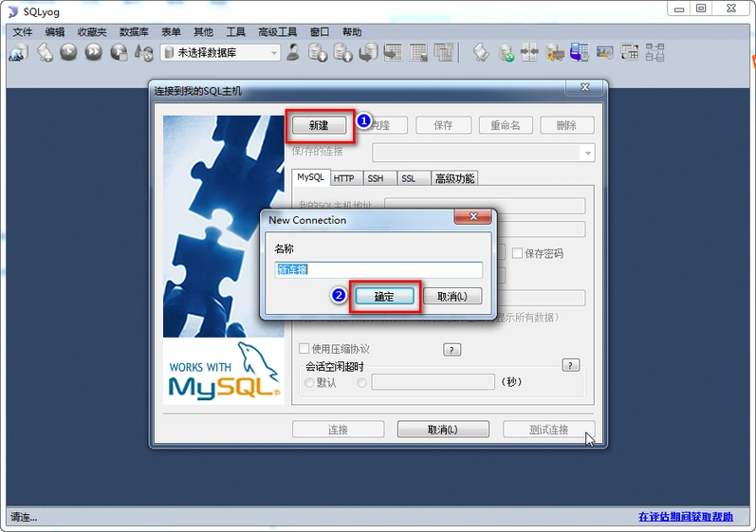Image resolution: width=756 pixels, height=532 pixels.
Task: Click the query formatter icon
Action: click(x=481, y=52)
